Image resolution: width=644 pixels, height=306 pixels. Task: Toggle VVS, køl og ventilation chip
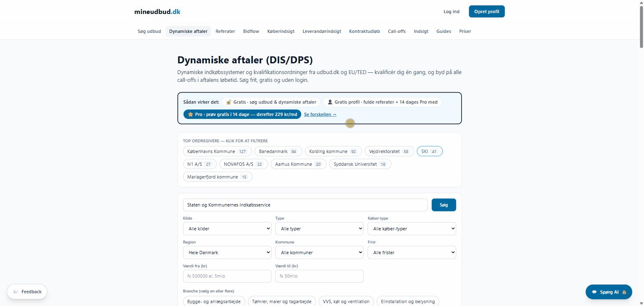pyautogui.click(x=346, y=301)
